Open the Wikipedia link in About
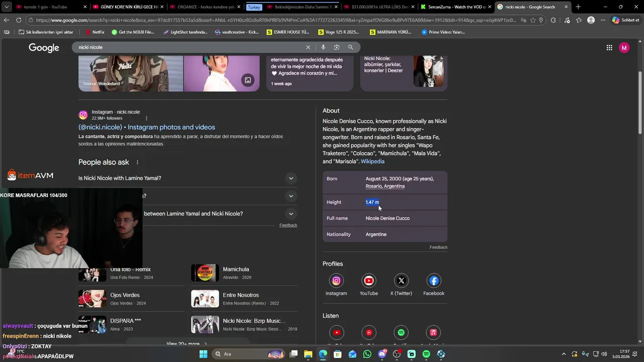The height and width of the screenshot is (362, 644). [372, 161]
